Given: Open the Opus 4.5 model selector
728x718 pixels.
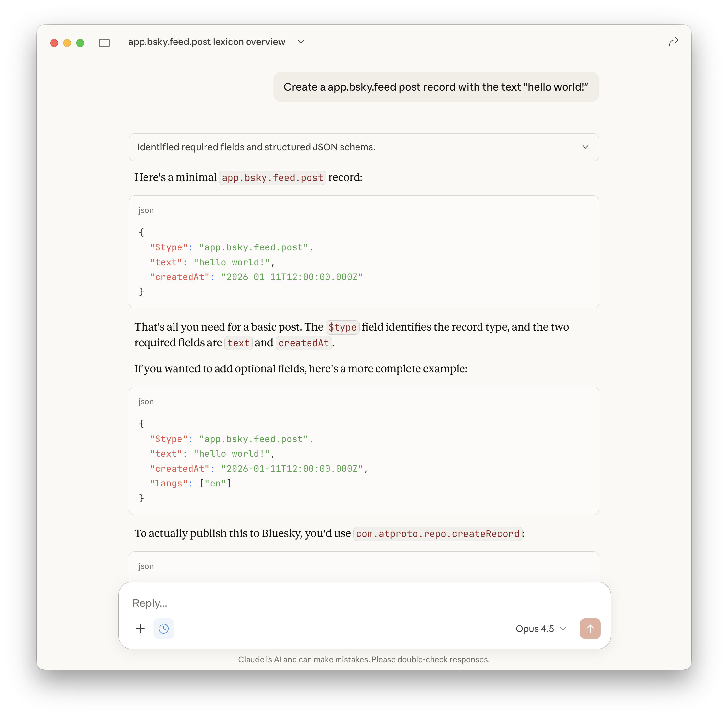Looking at the screenshot, I should (x=540, y=628).
